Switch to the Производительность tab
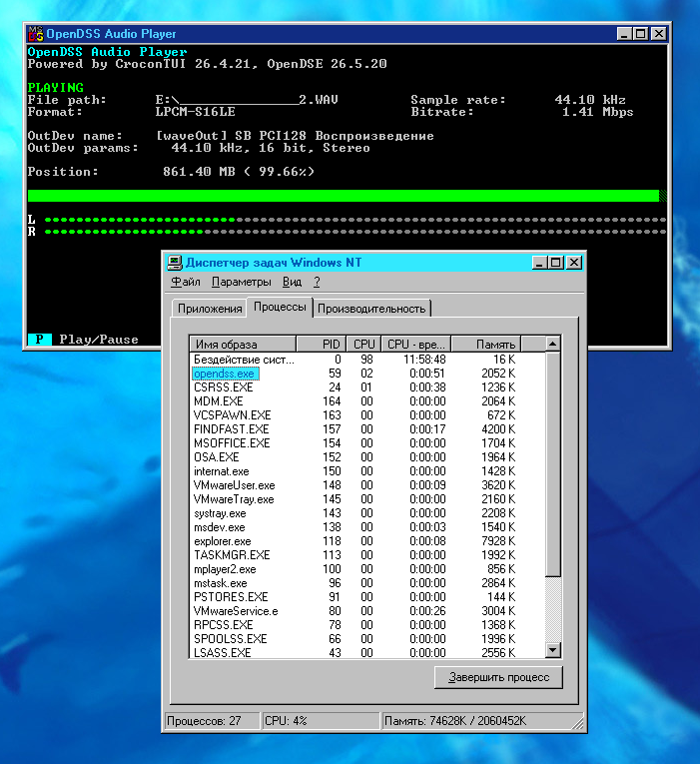 pos(371,309)
